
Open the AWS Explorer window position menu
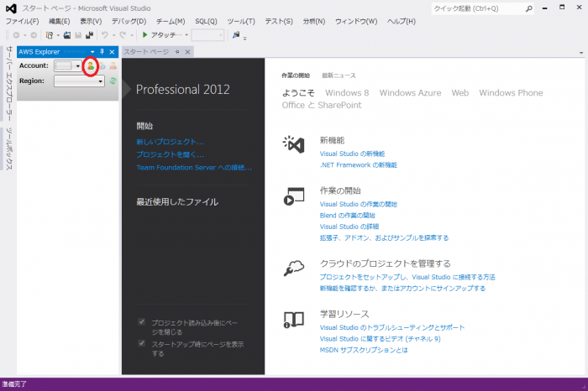pyautogui.click(x=92, y=52)
